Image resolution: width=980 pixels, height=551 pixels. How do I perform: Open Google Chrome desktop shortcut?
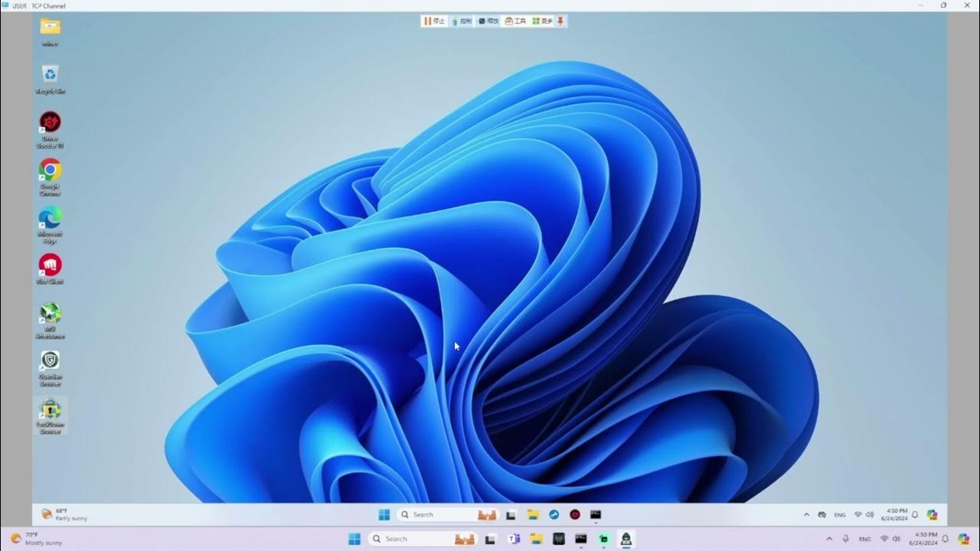(50, 177)
